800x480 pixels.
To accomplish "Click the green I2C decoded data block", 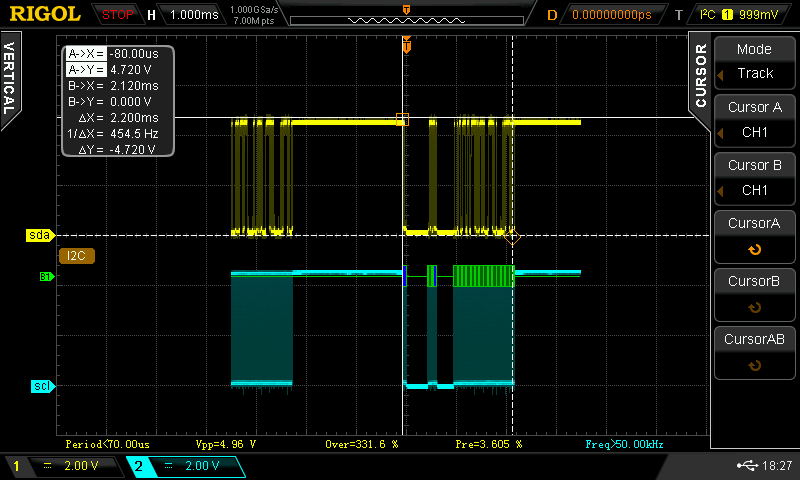I will click(x=483, y=276).
